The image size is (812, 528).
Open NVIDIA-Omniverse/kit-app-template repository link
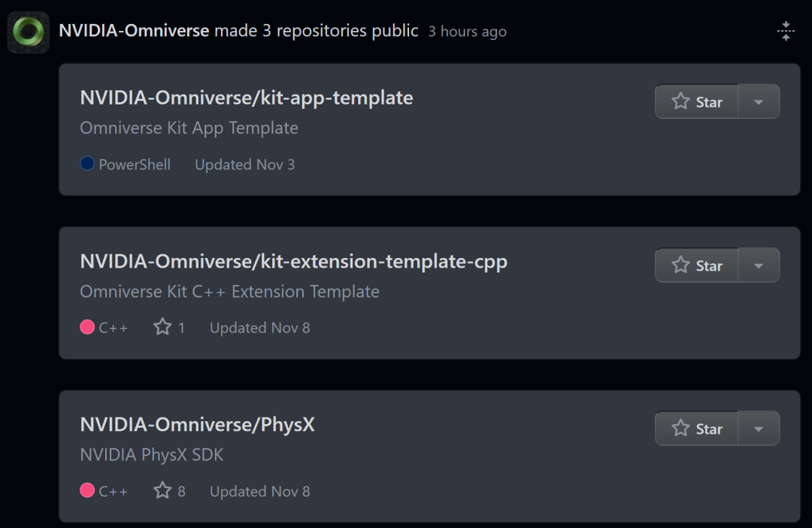[x=247, y=98]
